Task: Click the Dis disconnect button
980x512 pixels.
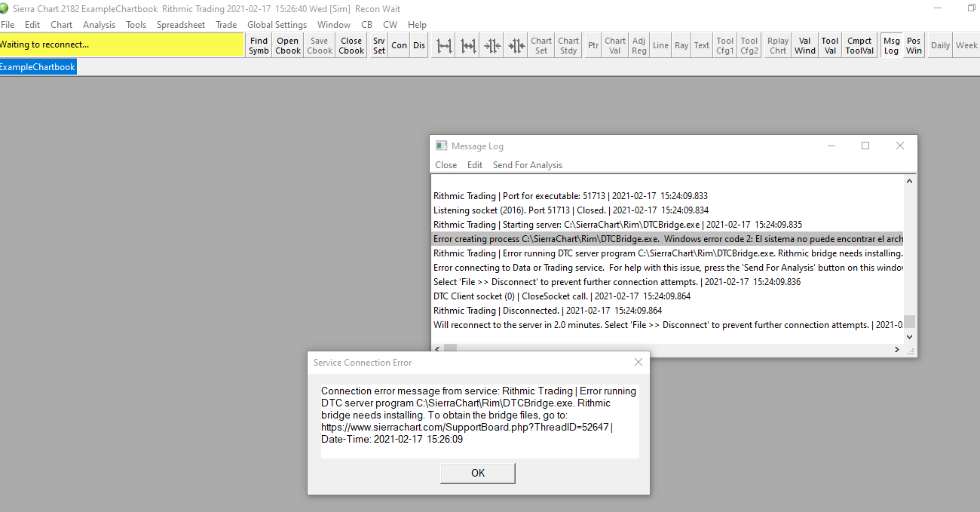Action: pos(419,45)
